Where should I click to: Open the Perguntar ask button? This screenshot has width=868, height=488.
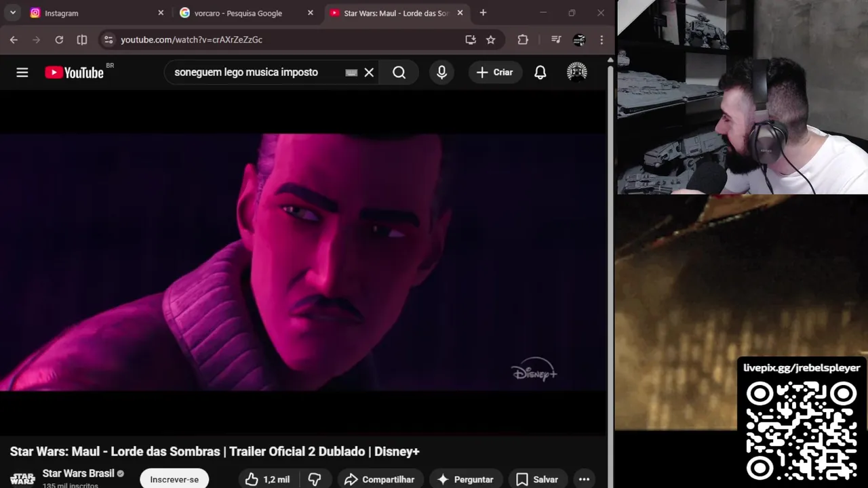tap(466, 479)
